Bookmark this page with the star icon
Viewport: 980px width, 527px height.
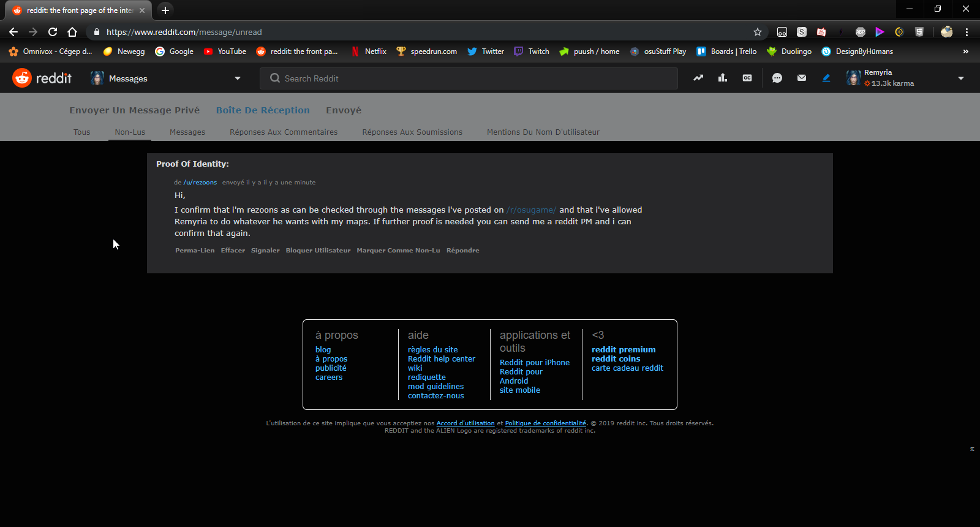click(x=758, y=32)
